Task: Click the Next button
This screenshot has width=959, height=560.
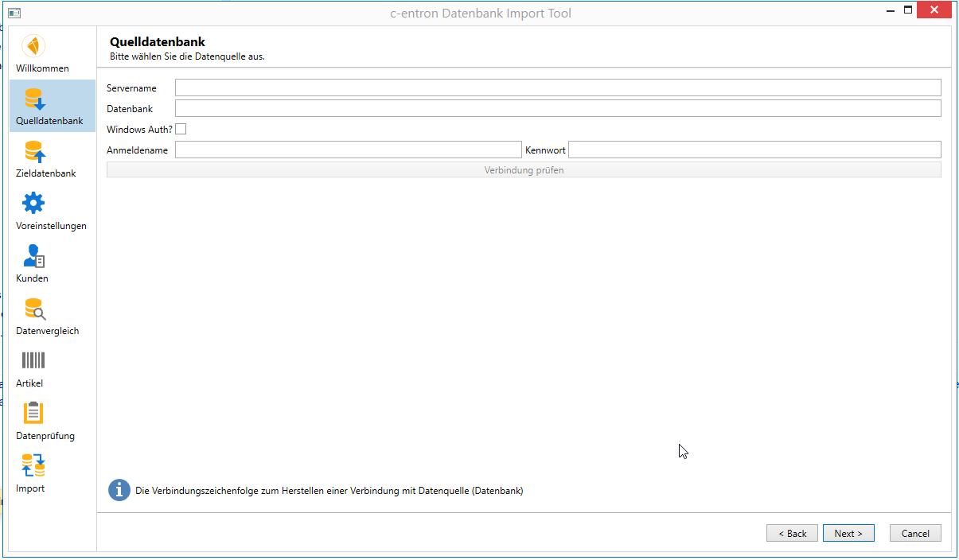Action: (x=848, y=534)
